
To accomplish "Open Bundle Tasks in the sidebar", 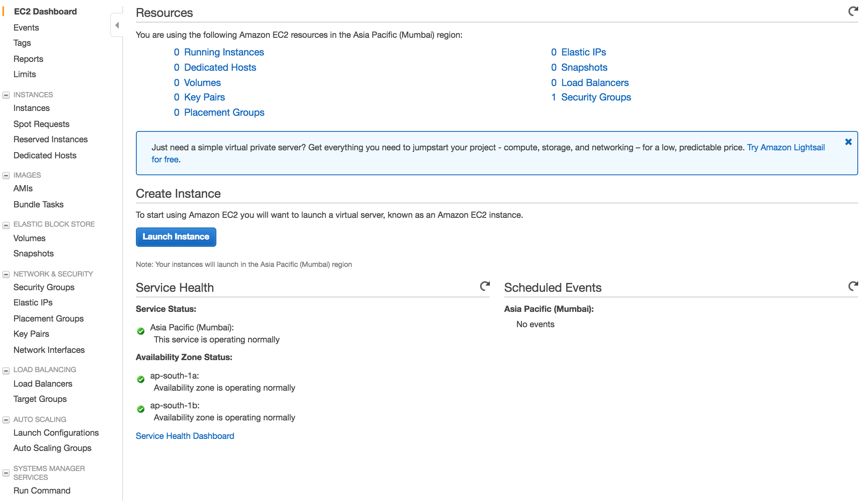I will click(39, 205).
